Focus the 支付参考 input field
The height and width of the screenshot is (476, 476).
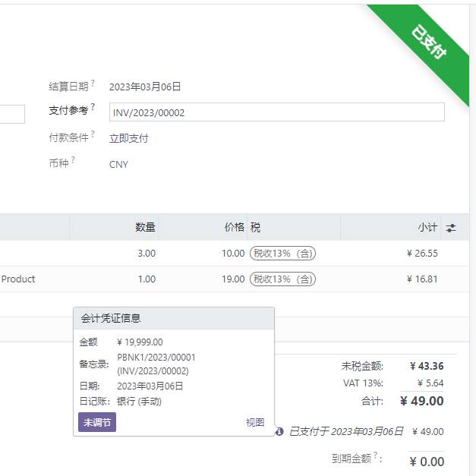click(x=277, y=112)
